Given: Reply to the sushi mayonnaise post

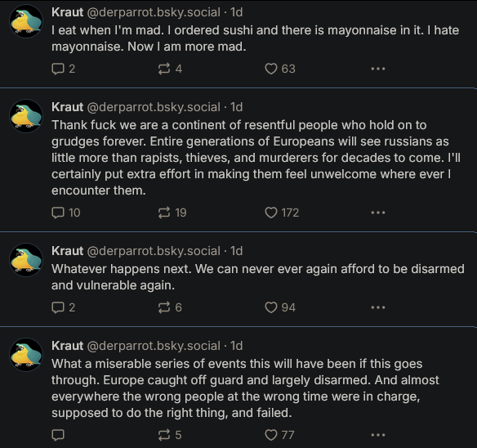Looking at the screenshot, I should (63, 69).
